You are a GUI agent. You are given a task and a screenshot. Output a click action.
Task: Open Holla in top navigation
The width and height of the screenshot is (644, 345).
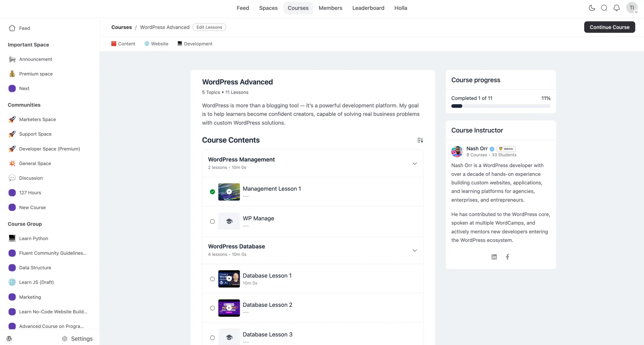click(400, 8)
